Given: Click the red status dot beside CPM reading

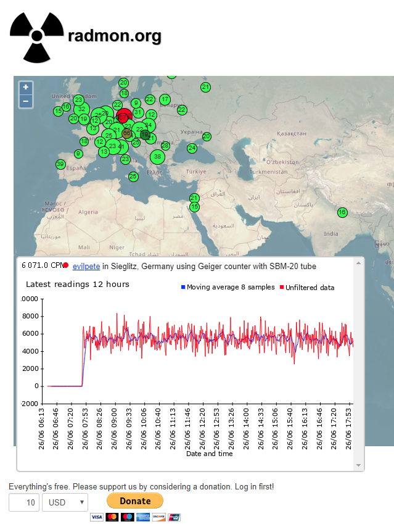Looking at the screenshot, I should tap(66, 265).
